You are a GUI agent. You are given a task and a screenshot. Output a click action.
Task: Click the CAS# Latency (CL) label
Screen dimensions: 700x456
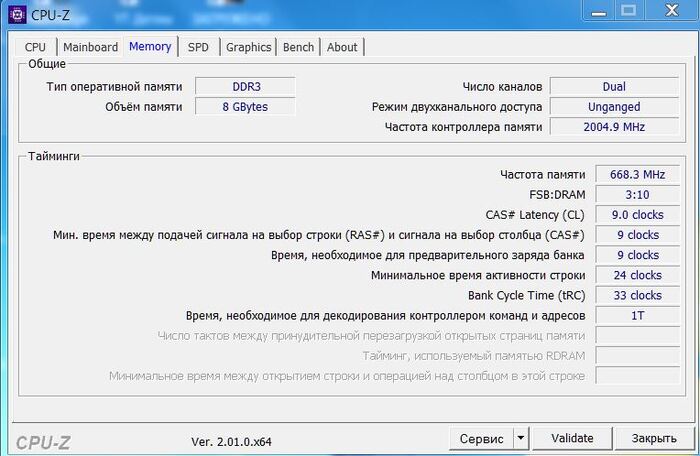click(x=535, y=215)
